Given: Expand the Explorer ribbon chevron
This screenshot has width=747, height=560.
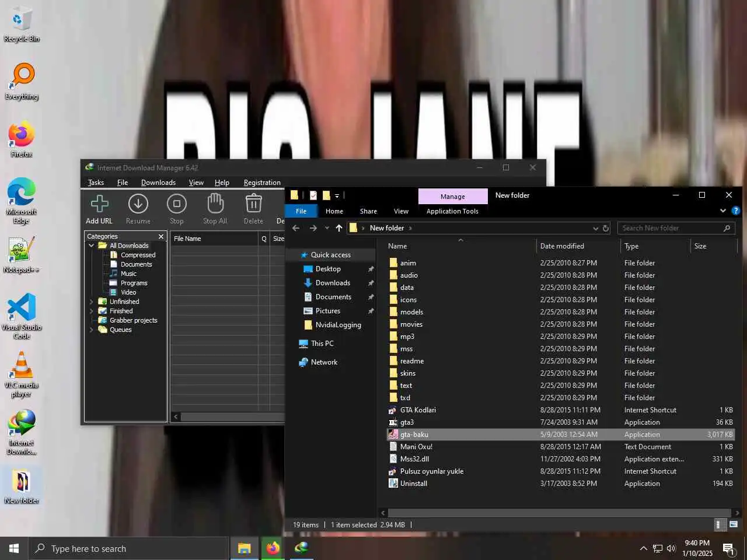Looking at the screenshot, I should point(723,211).
